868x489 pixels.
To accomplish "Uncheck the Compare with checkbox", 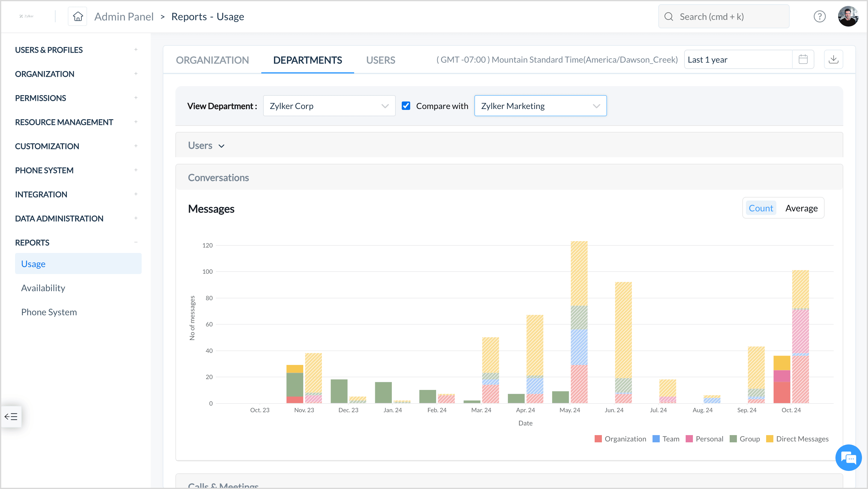I will tap(406, 106).
